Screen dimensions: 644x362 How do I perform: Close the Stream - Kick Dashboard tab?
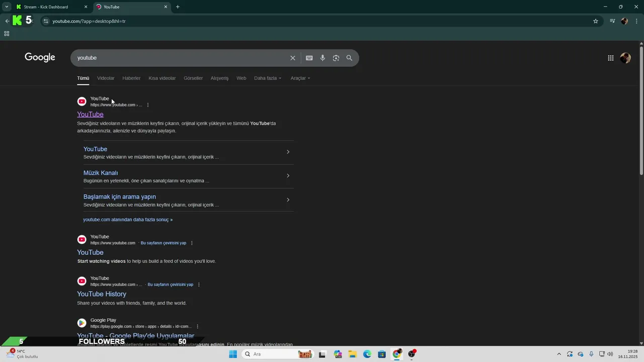click(86, 7)
